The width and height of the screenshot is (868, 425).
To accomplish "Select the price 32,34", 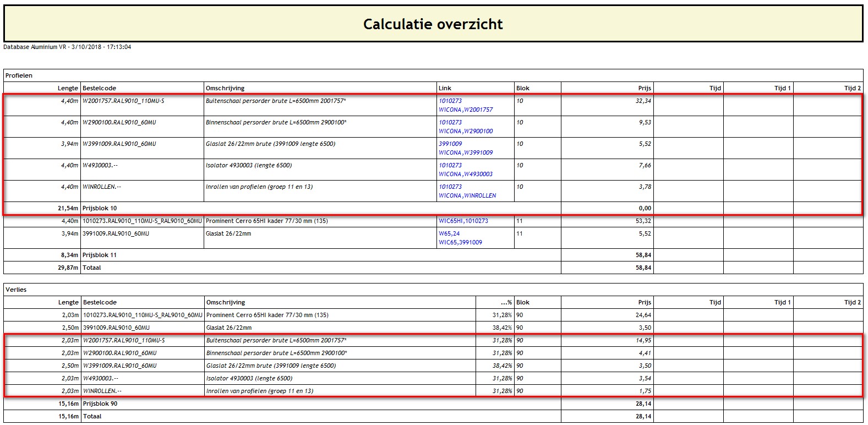I will [643, 101].
